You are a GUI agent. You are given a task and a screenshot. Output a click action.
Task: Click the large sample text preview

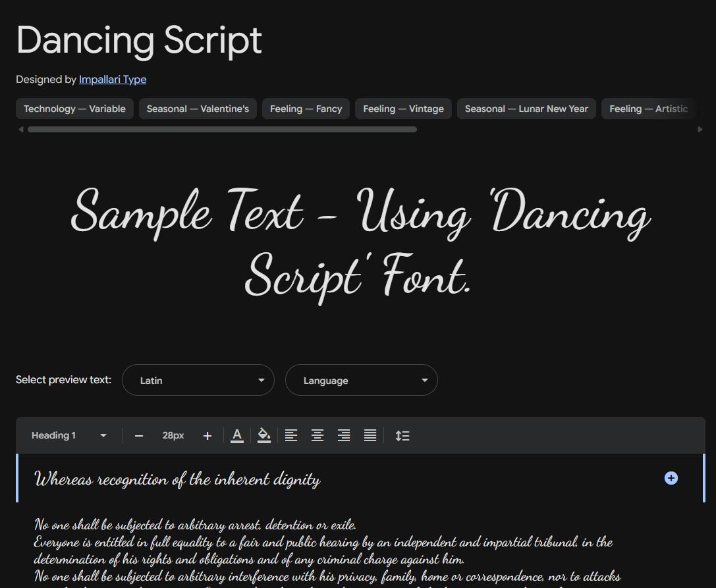coord(361,246)
